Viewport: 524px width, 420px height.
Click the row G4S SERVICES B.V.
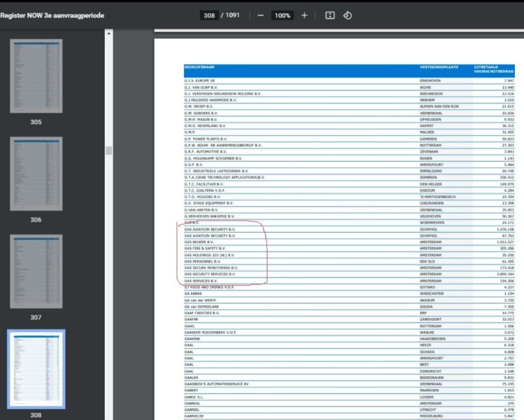(x=349, y=280)
